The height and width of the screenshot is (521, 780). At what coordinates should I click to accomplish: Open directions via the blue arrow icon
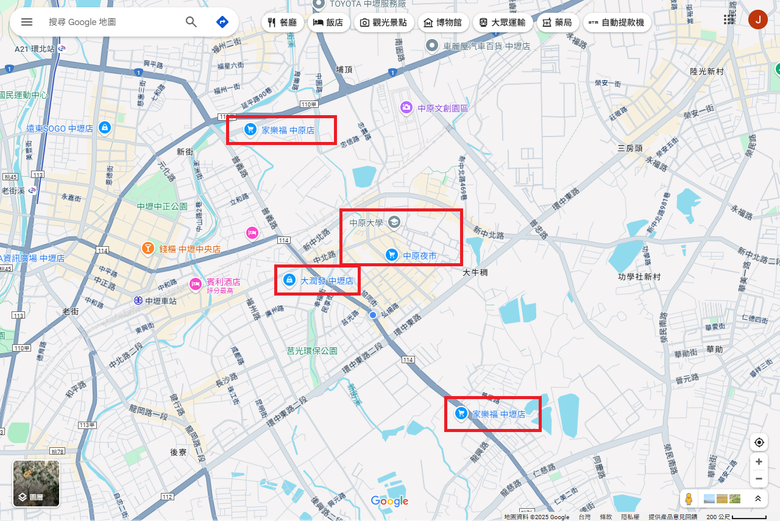(x=222, y=22)
